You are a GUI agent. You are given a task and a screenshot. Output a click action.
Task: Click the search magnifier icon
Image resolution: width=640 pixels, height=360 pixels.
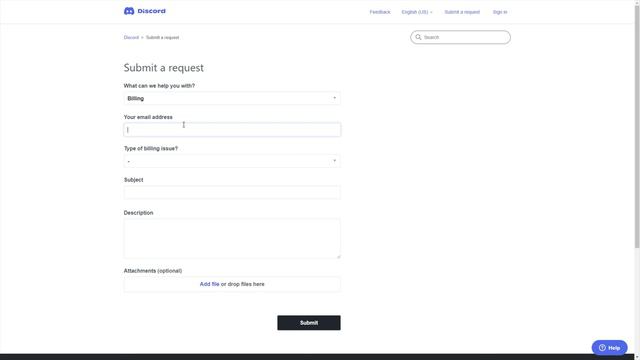click(x=418, y=37)
